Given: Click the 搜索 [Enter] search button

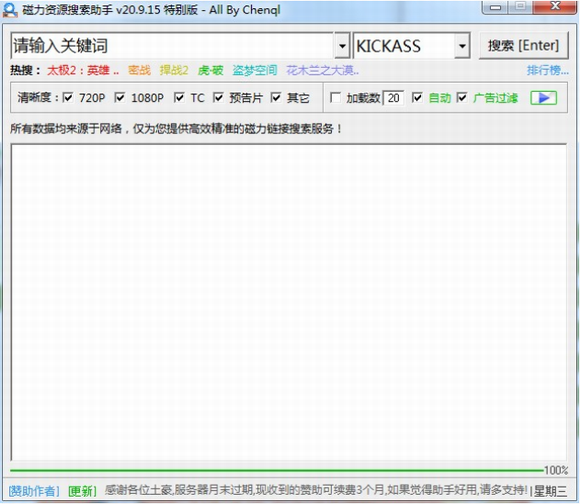Looking at the screenshot, I should (523, 46).
